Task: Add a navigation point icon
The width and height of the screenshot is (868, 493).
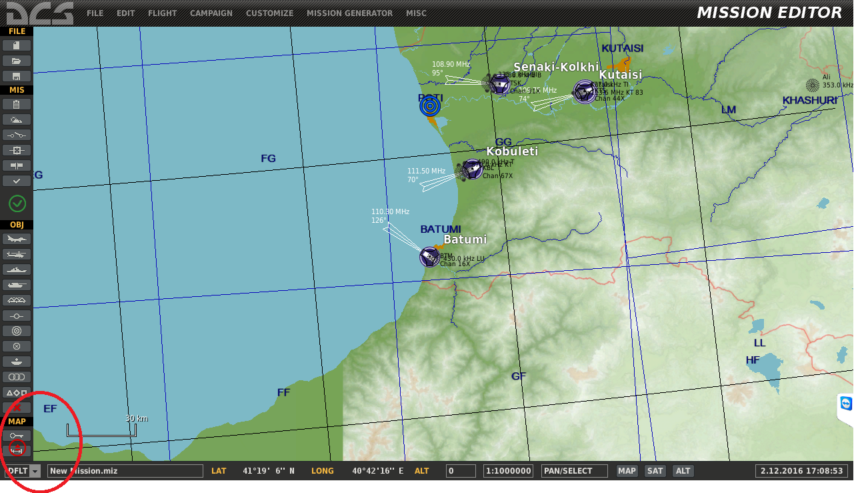Action: point(17,316)
